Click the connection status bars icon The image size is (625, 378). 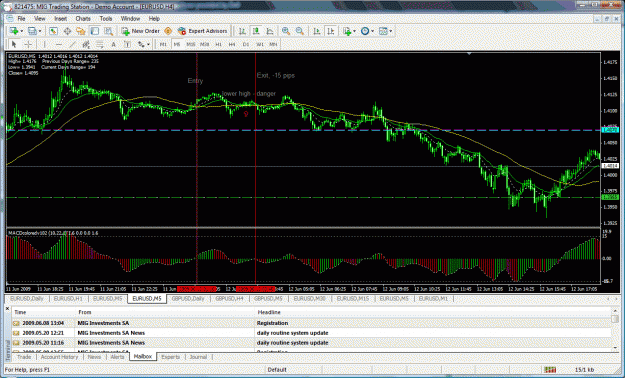(550, 370)
